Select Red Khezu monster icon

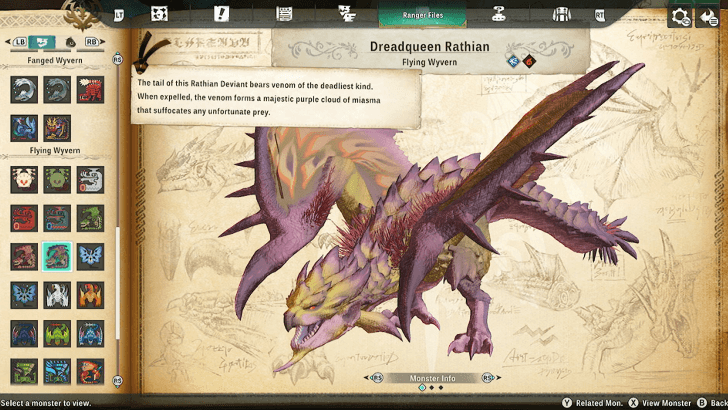(24, 218)
